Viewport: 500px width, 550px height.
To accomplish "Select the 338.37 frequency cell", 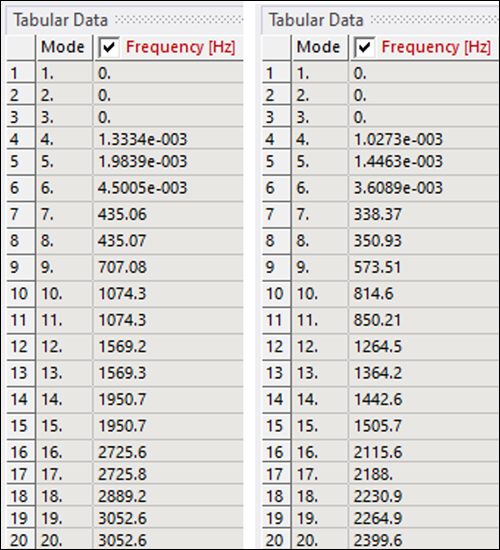I will (x=424, y=214).
